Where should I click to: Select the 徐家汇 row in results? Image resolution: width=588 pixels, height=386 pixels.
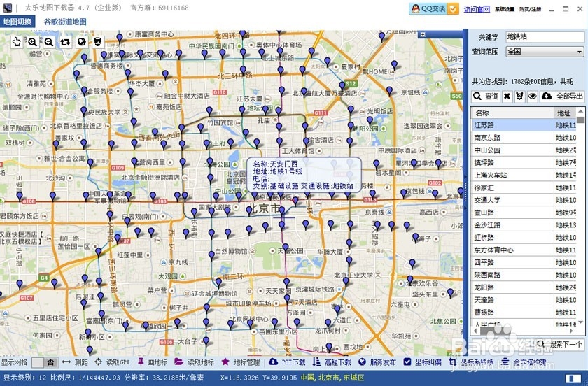(x=524, y=187)
